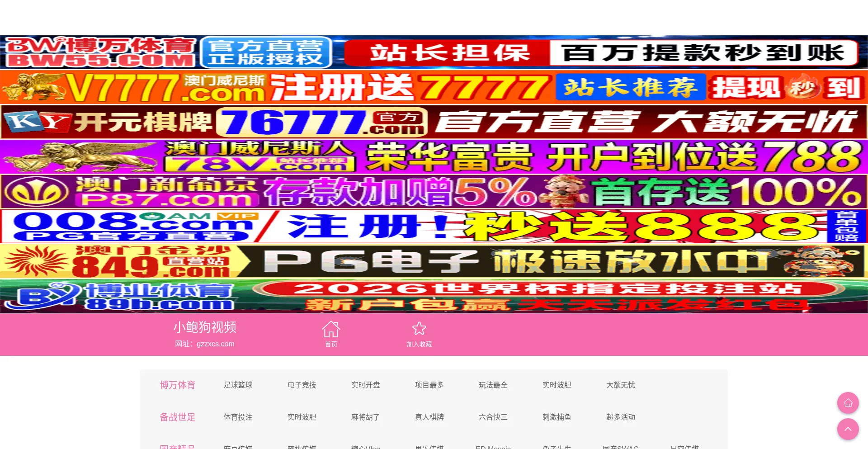Open the 超多活动 link
The image size is (868, 449).
[621, 417]
